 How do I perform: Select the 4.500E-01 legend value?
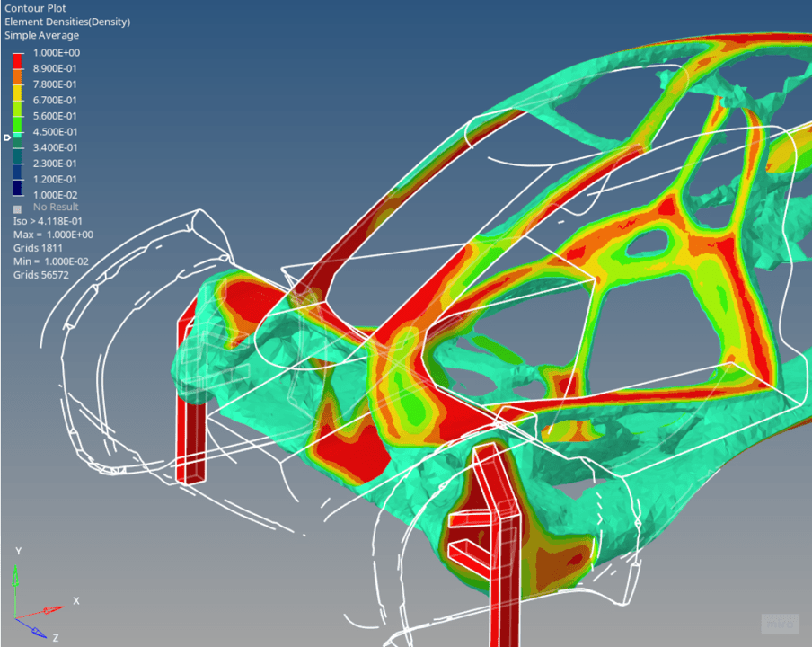click(57, 131)
